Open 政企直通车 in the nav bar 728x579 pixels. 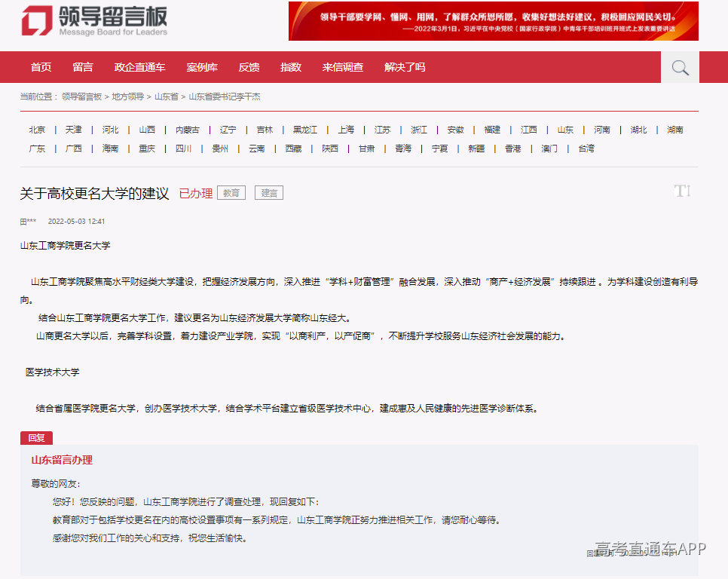coord(139,67)
